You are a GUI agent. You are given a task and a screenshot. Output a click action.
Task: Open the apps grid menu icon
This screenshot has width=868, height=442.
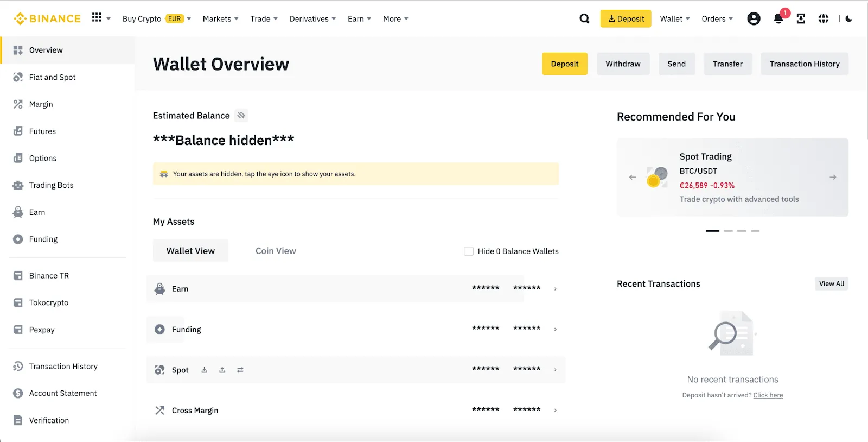point(97,18)
